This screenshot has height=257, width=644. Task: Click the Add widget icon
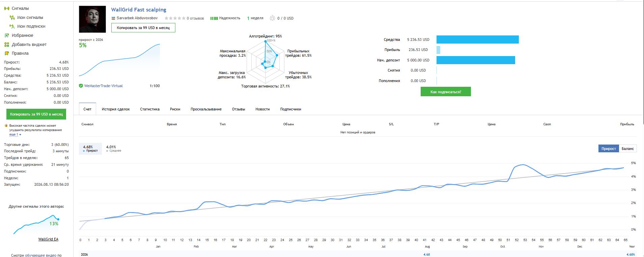pyautogui.click(x=6, y=45)
